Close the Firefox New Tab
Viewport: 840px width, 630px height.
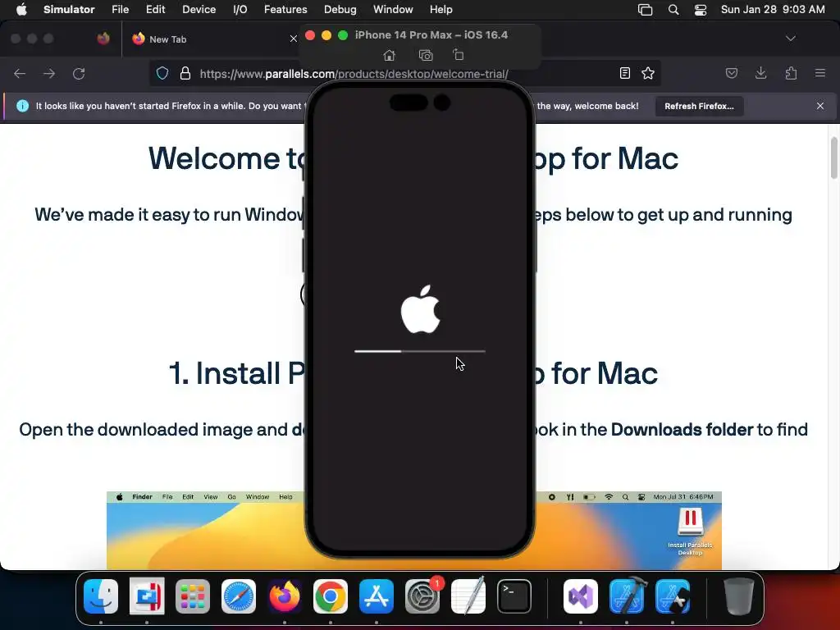tap(293, 39)
